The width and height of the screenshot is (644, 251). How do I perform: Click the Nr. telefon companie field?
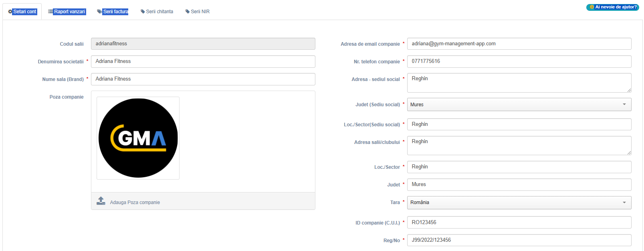(519, 61)
